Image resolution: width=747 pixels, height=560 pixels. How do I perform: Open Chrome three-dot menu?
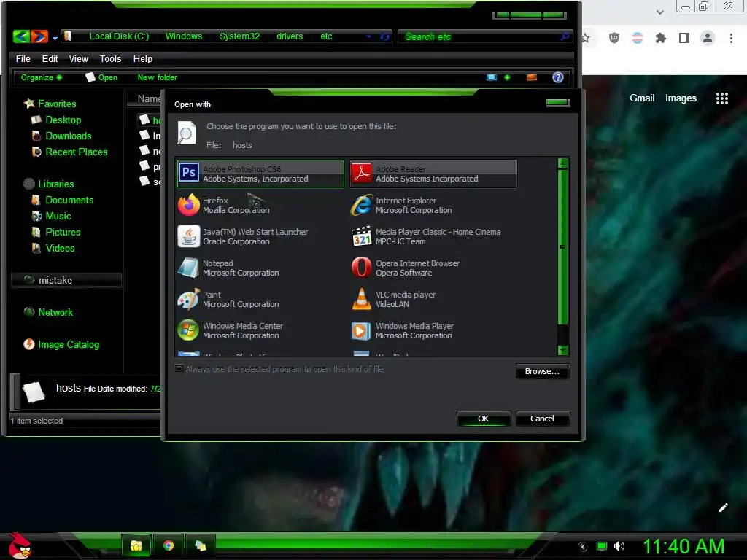pyautogui.click(x=731, y=38)
